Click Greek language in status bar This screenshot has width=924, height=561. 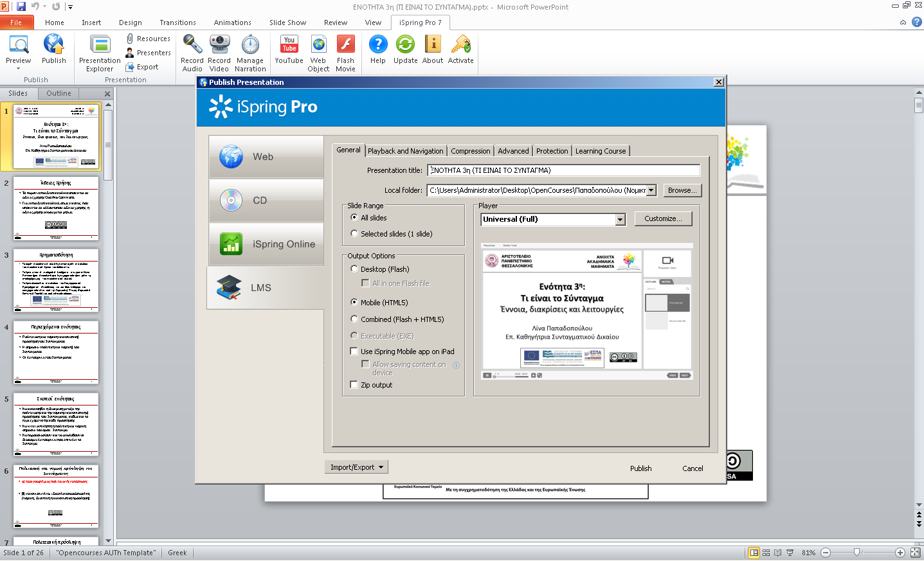(177, 553)
